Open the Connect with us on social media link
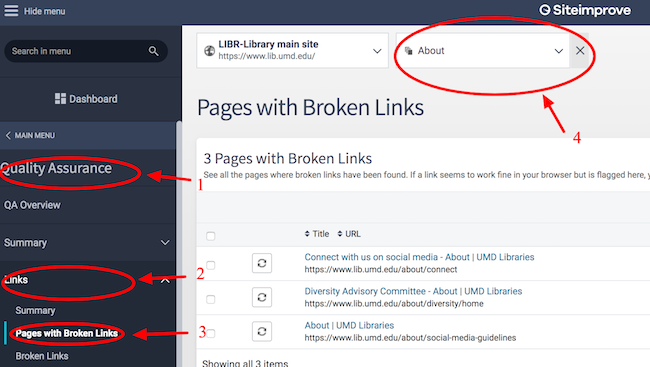 coord(419,257)
